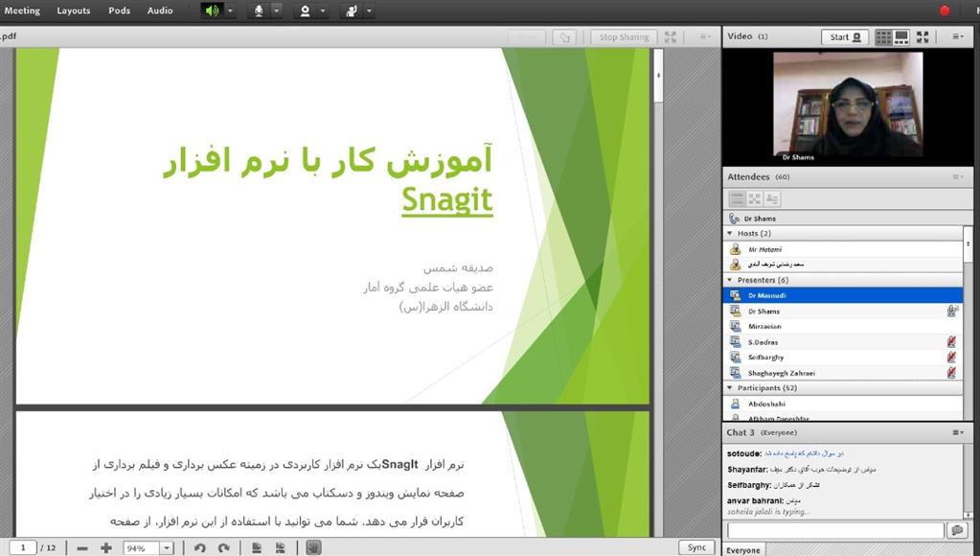Select grid layout in Video pod
The height and width of the screenshot is (556, 980).
883,36
